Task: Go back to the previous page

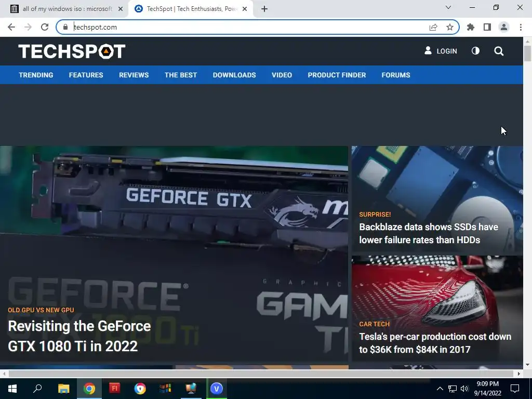Action: (11, 27)
